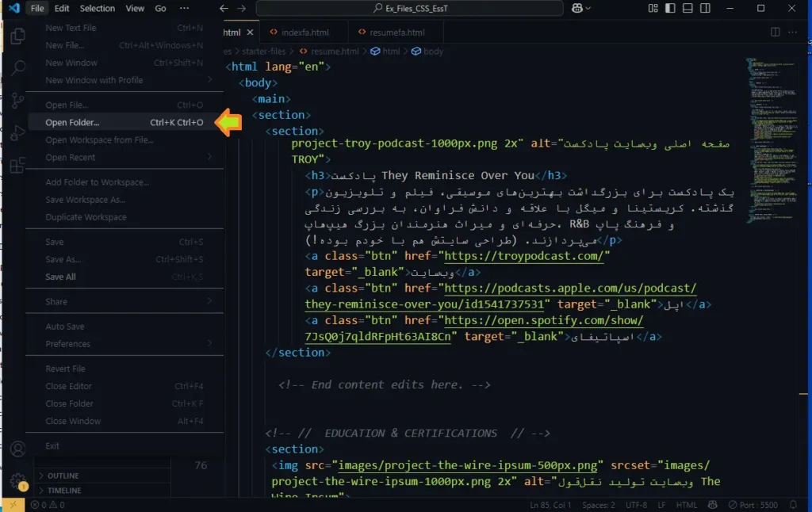Choose Save All menu entry
This screenshot has height=512, width=812.
pos(124,277)
